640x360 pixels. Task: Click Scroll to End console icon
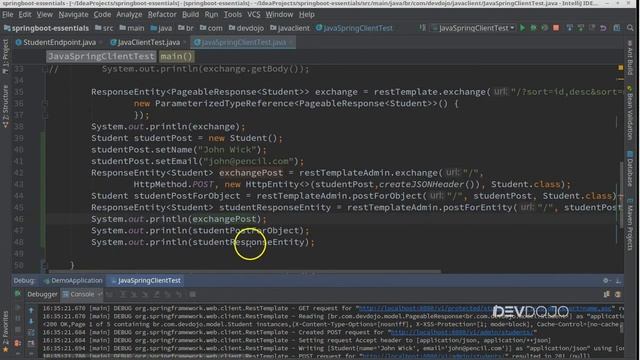(x=31, y=344)
